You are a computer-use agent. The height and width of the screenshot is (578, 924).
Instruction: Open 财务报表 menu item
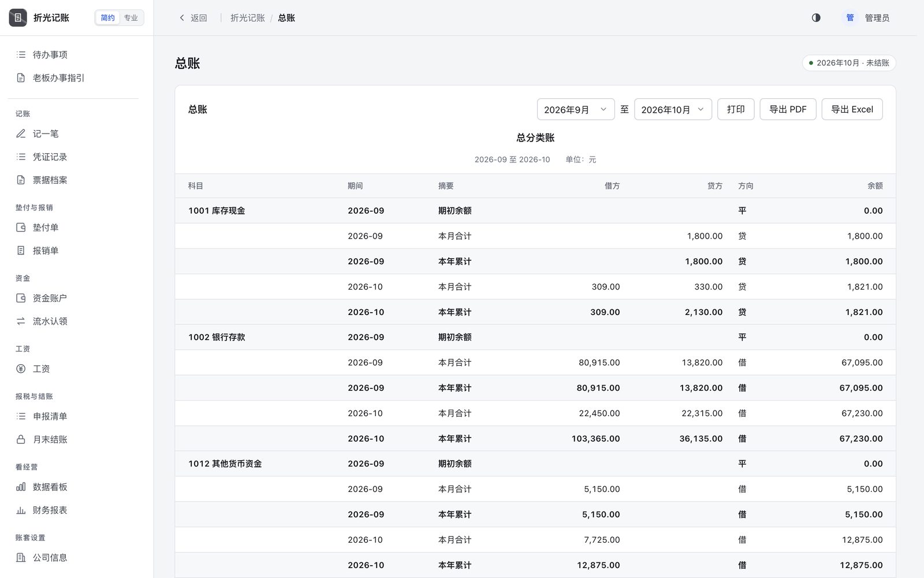coord(77,510)
